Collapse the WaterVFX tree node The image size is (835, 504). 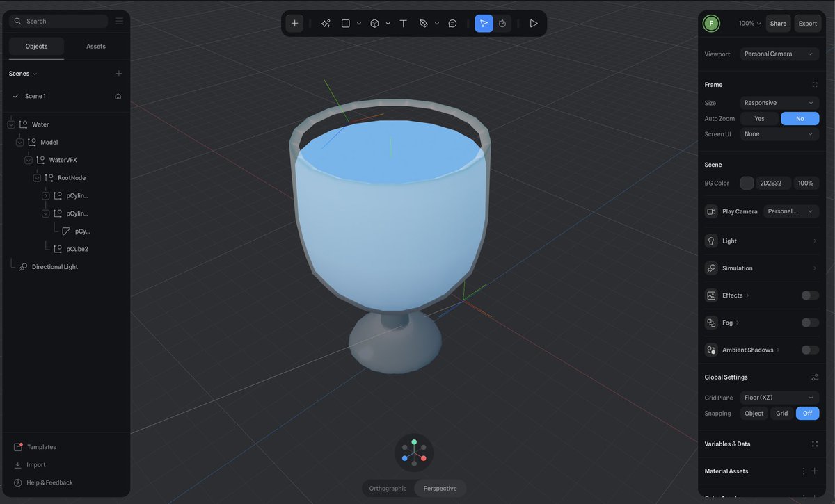tap(29, 160)
